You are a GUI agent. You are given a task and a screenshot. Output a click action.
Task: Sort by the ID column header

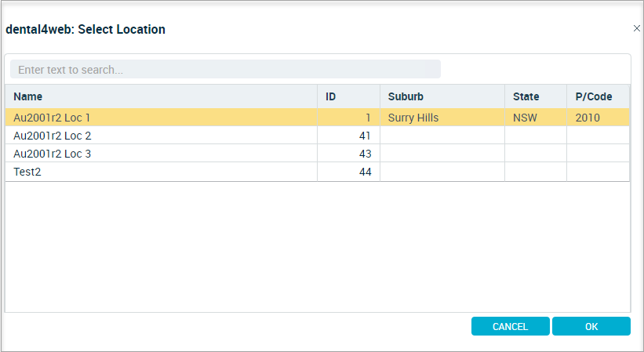349,96
